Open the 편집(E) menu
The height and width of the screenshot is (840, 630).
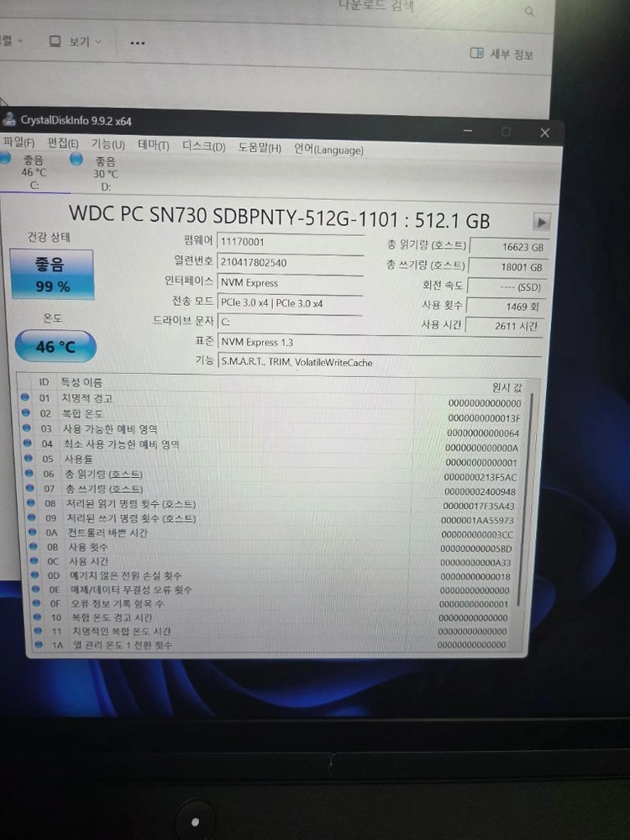coord(63,143)
